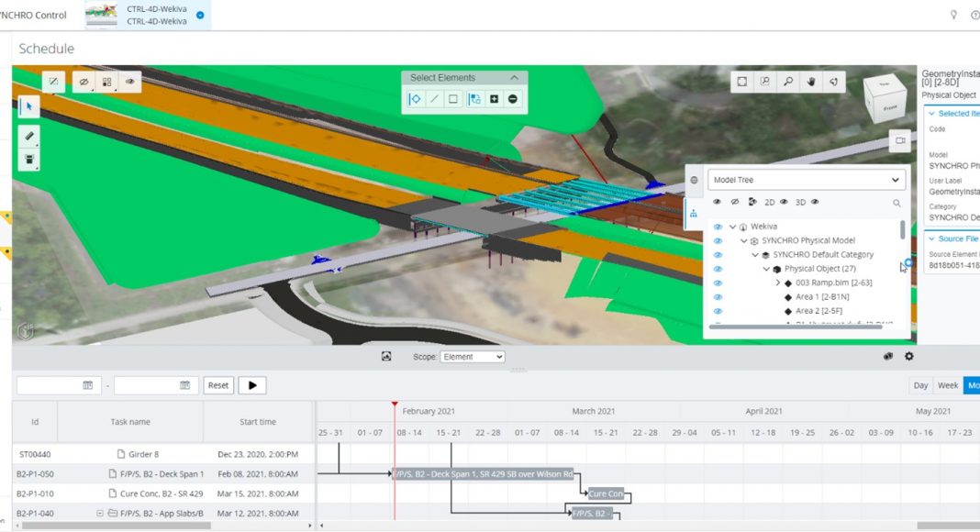Click the Deck Span 1 Gantt bar

[x=484, y=474]
